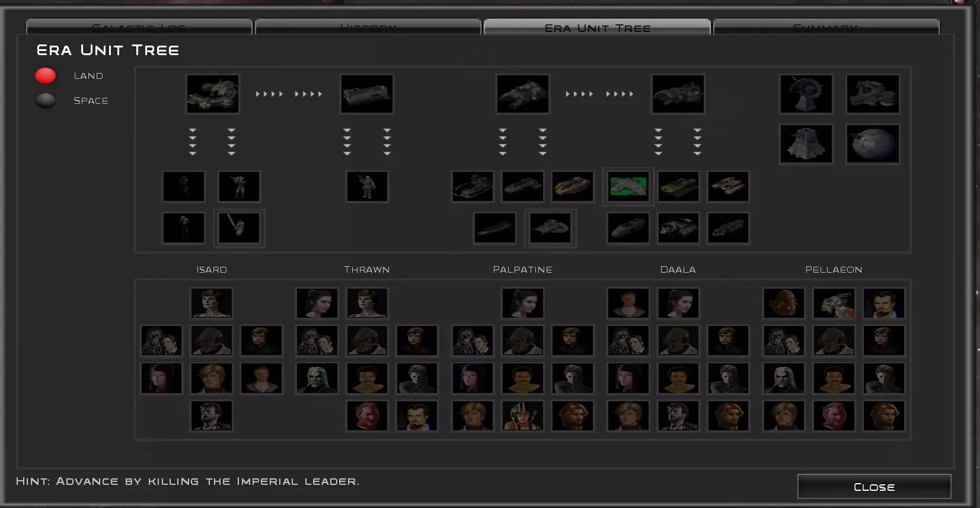Click Mon Mothma's portrait in the Thrawn era
Screen dimensions: 980x508
click(x=367, y=303)
